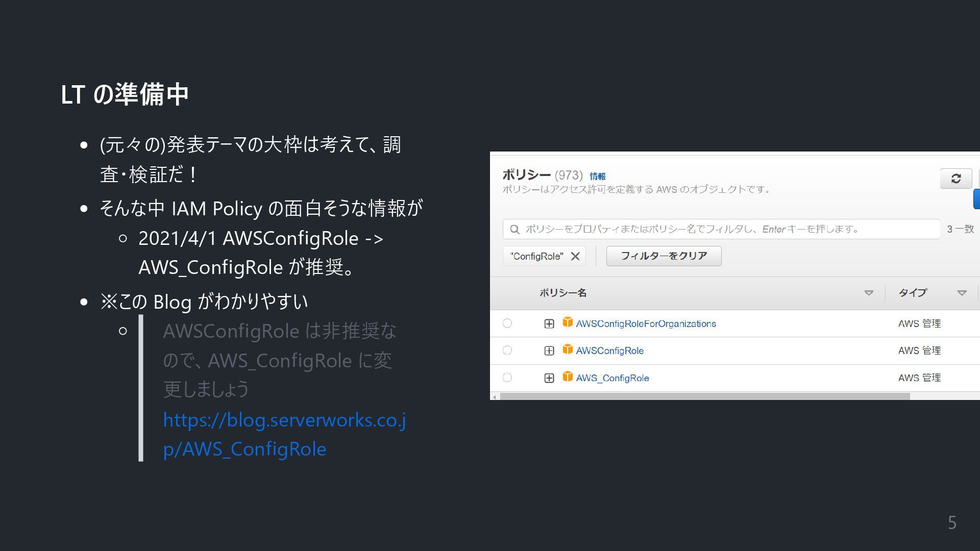980x551 pixels.
Task: Open the ポリシー名 column sort dropdown arrow
Action: coord(868,293)
